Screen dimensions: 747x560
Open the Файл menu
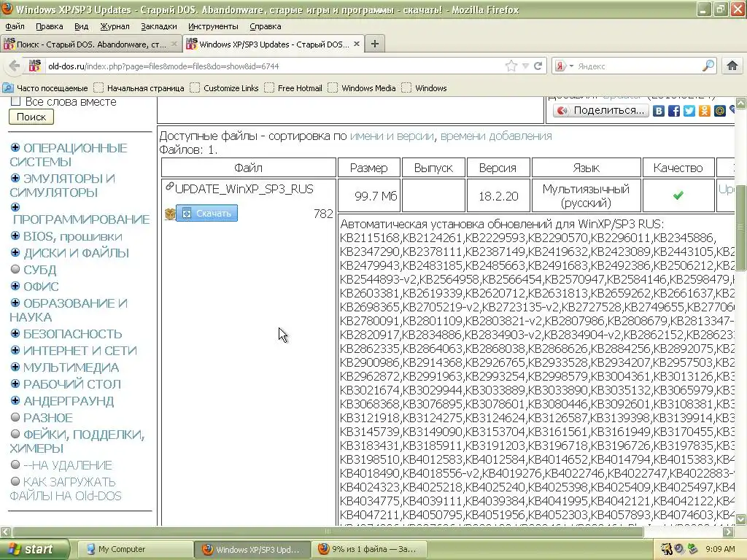click(15, 26)
